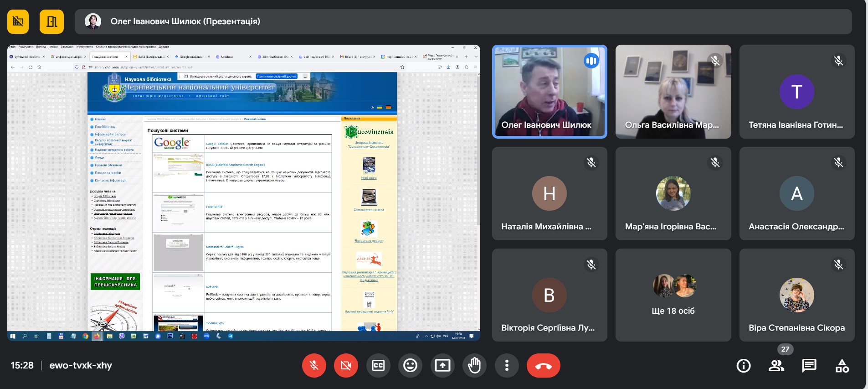Leave the call with red hang-up button

click(x=543, y=365)
